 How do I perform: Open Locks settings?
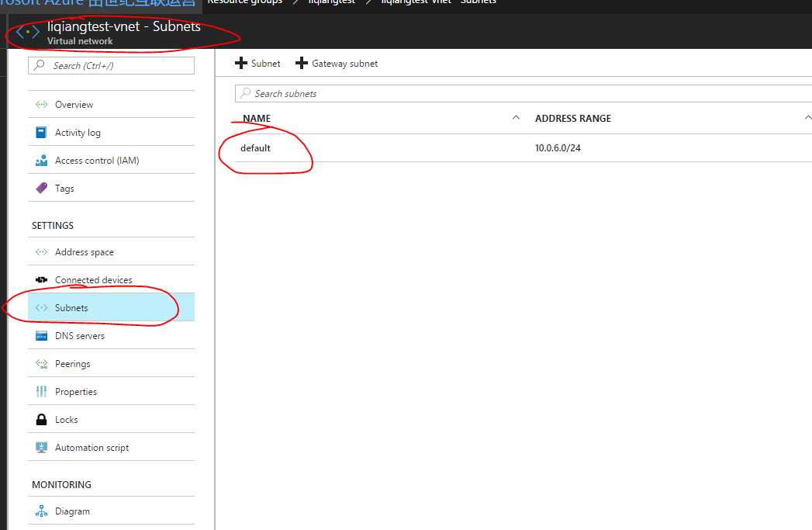(x=112, y=420)
